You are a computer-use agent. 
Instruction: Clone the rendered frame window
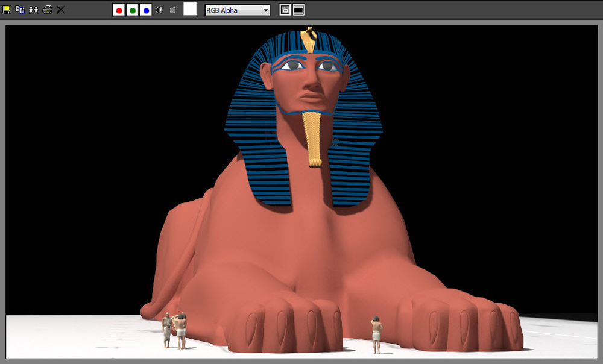pyautogui.click(x=33, y=10)
